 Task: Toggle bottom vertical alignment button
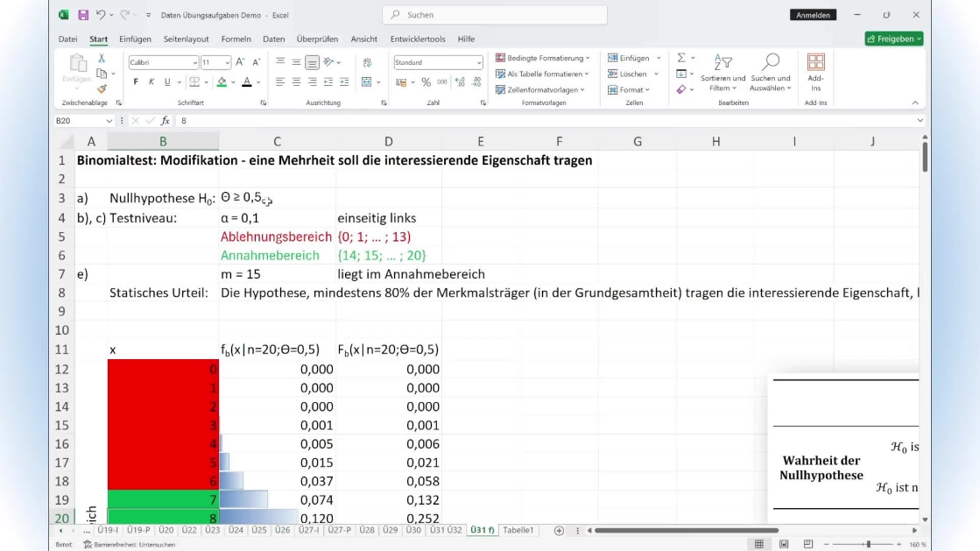(312, 62)
